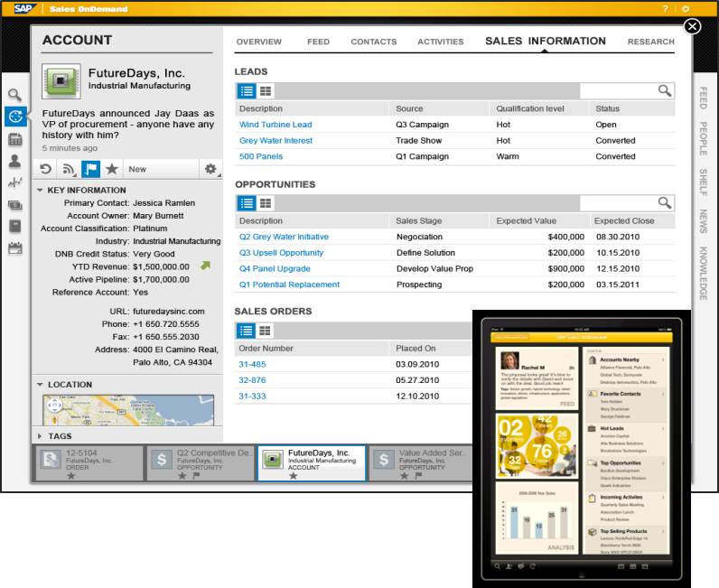This screenshot has width=719, height=588.
Task: Click the FutureDays account logo image
Action: (61, 81)
